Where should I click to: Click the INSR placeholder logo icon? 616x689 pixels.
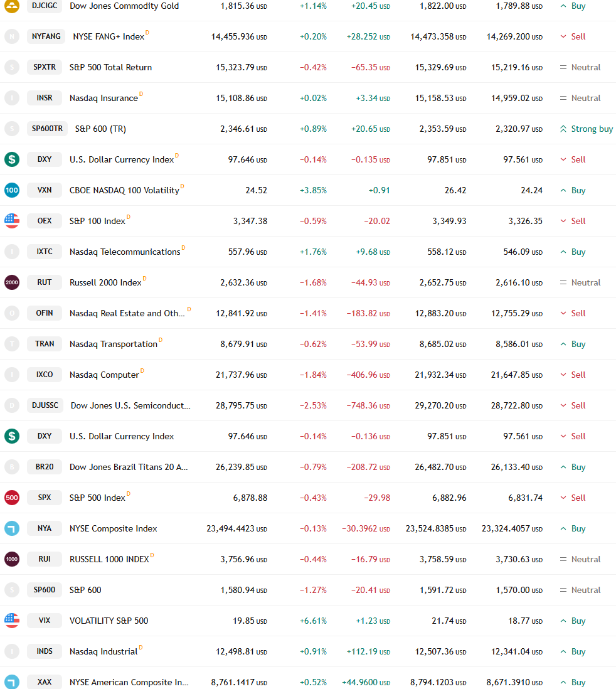point(12,98)
